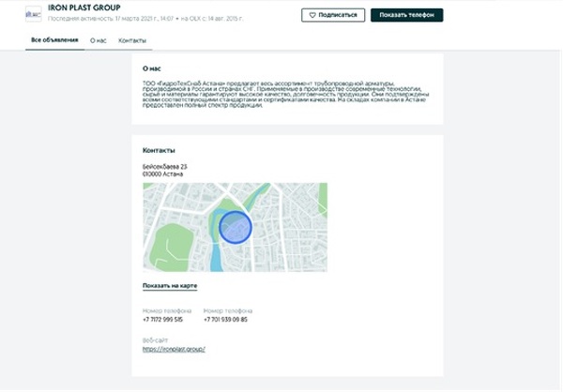Click the blue river on the map
This screenshot has width=563, height=392.
tap(216, 258)
